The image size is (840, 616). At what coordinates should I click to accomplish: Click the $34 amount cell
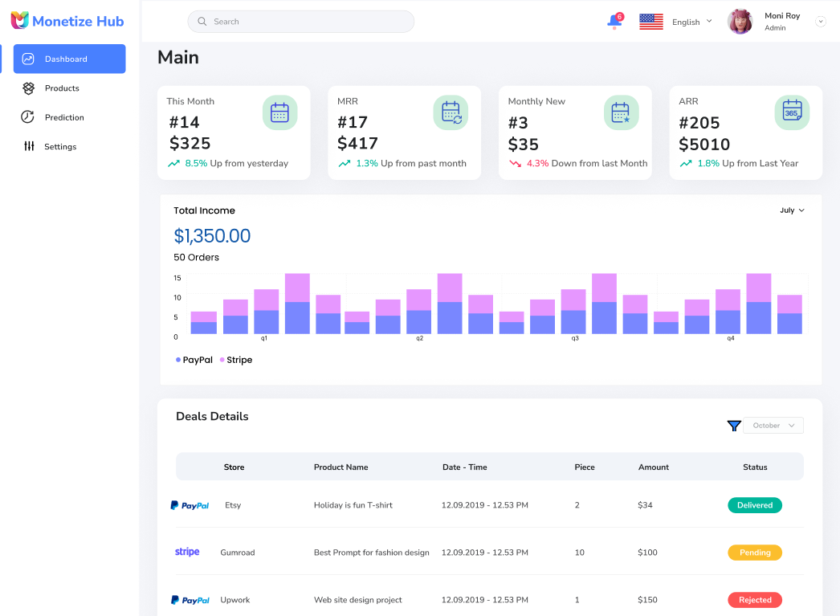point(645,505)
